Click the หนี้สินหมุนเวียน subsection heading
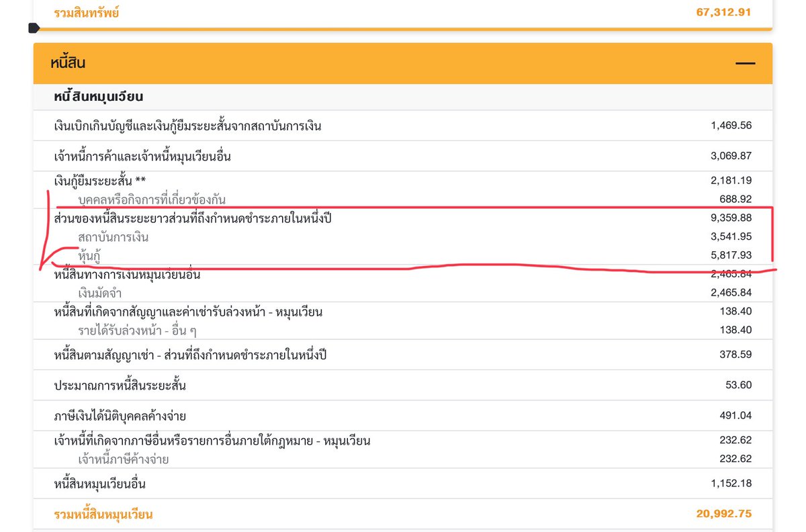Screen dimensions: 806x532 click(99, 97)
